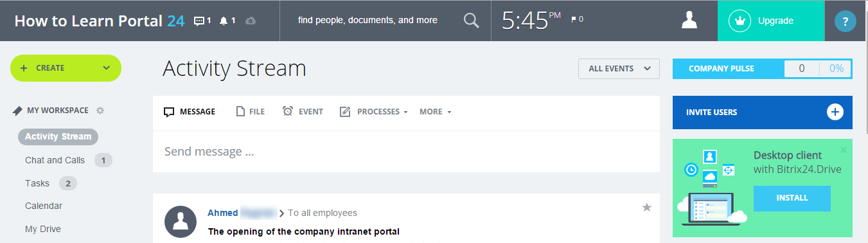This screenshot has height=243, width=868.
Task: Focus the search people and documents field
Action: click(x=368, y=21)
